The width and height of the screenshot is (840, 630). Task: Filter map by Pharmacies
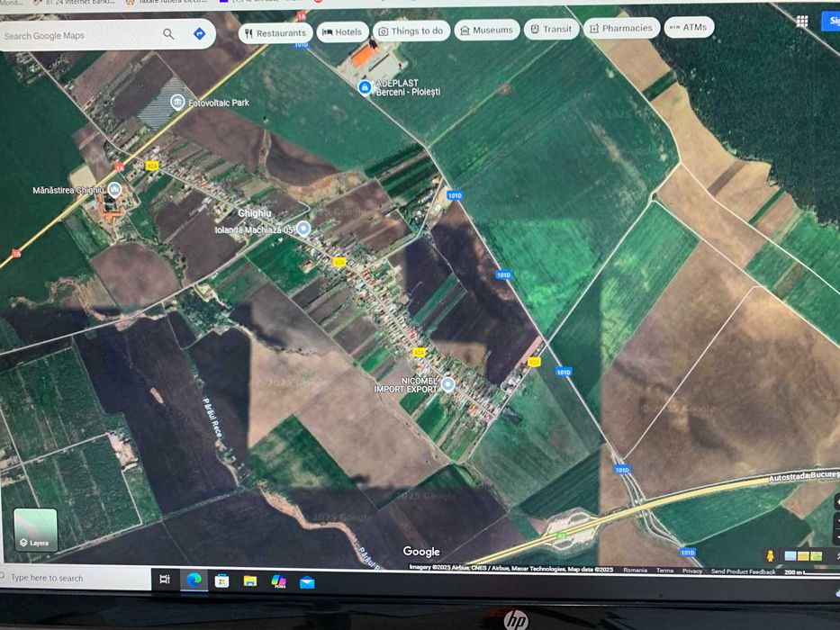(621, 28)
